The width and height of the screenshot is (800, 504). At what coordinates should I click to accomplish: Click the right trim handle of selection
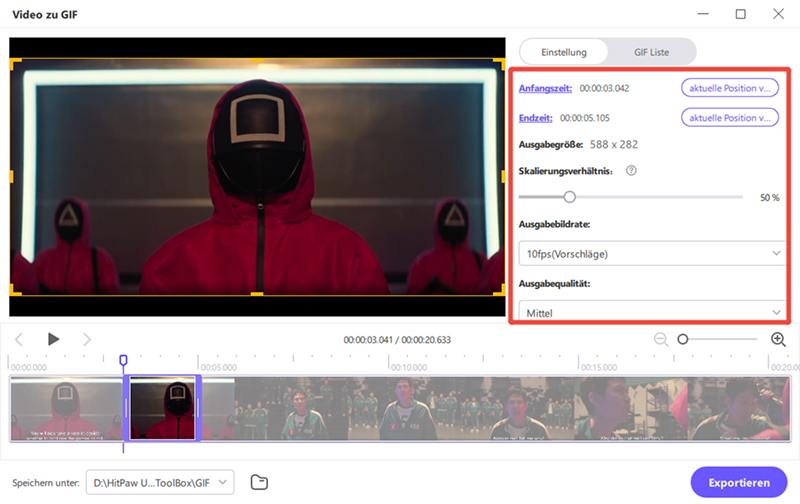pyautogui.click(x=198, y=408)
